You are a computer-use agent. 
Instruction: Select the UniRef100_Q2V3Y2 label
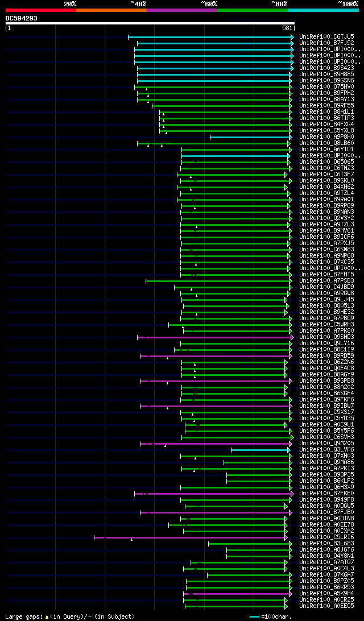point(327,218)
